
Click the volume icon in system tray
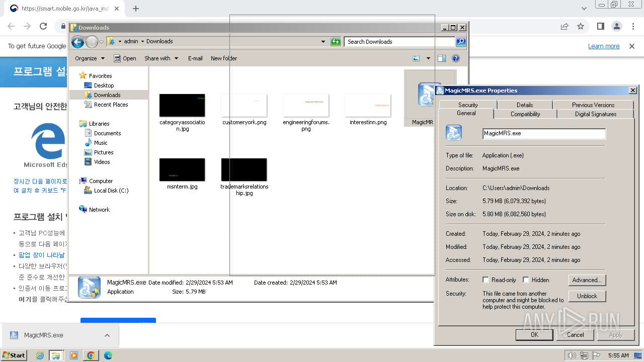(x=572, y=355)
